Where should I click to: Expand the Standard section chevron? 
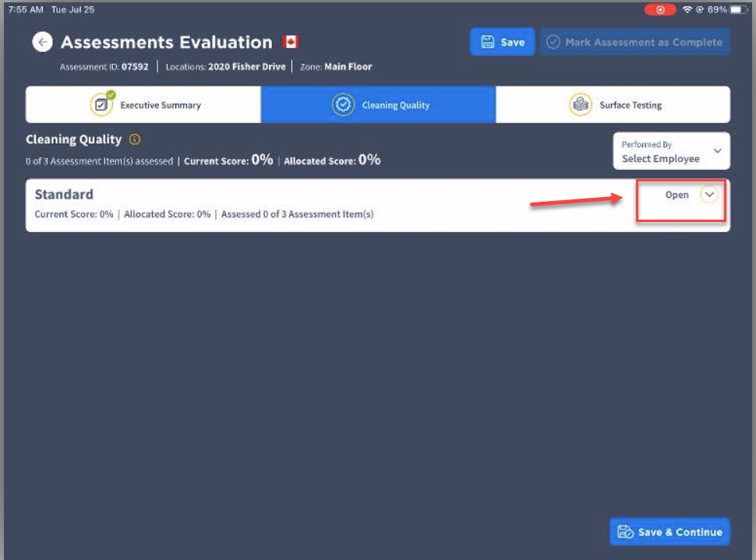708,195
